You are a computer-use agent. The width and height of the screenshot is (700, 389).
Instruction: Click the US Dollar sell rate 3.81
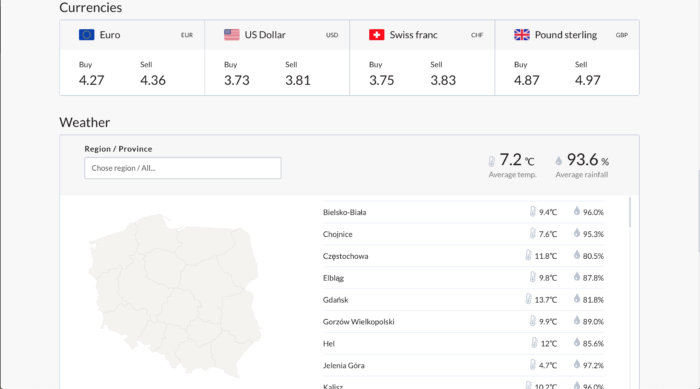tap(298, 80)
